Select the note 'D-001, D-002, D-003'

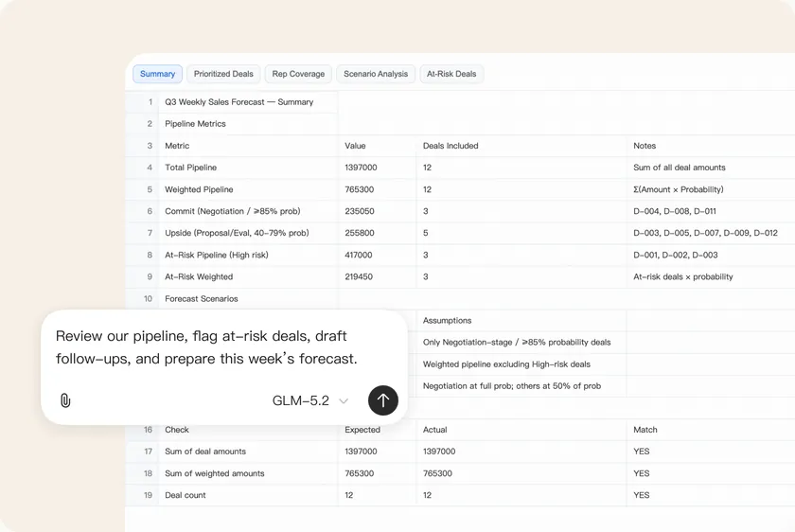click(711, 255)
